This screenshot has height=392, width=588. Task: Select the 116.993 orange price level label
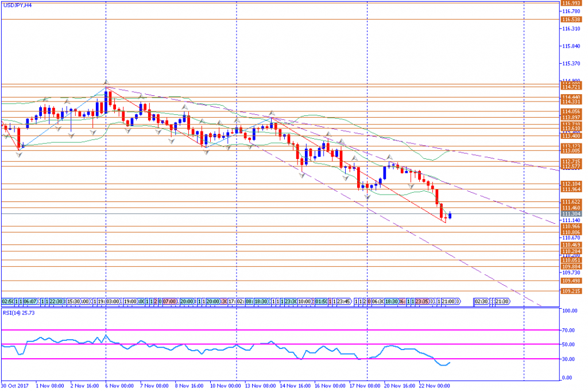tap(570, 3)
